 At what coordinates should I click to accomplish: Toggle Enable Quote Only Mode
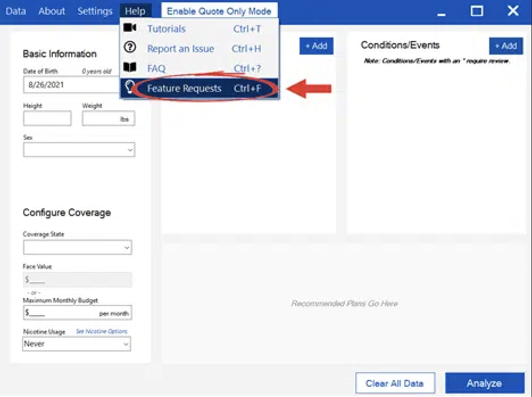(219, 11)
